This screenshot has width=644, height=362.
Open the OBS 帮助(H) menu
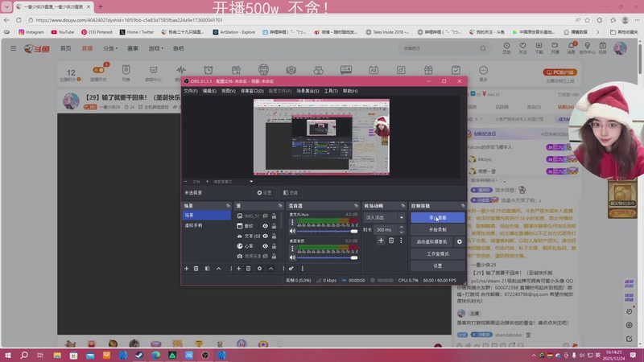coord(350,91)
